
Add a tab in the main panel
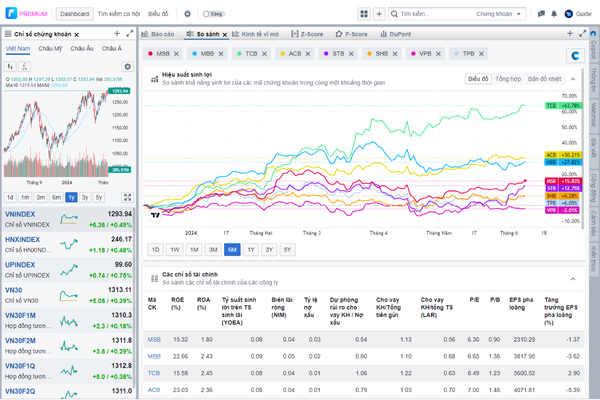pos(570,34)
